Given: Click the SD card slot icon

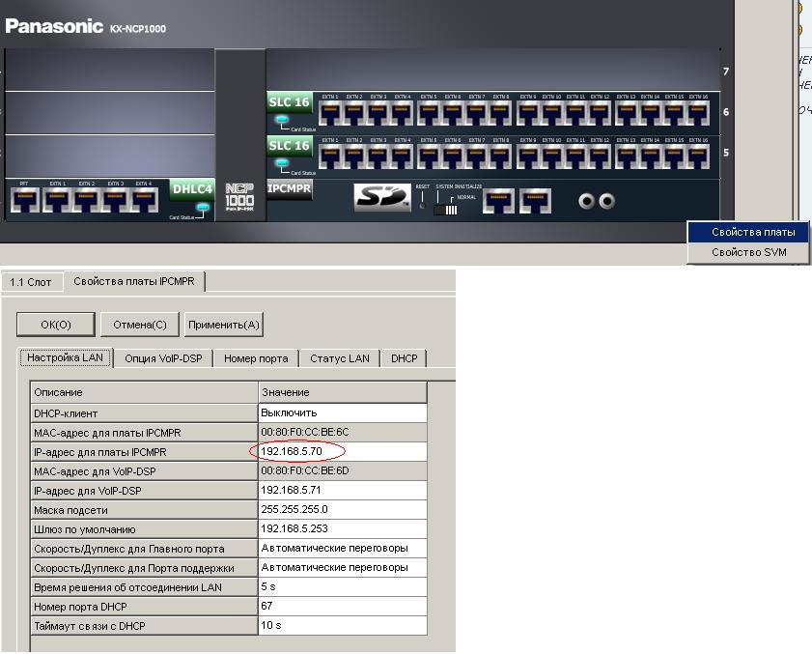Looking at the screenshot, I should click(x=382, y=197).
